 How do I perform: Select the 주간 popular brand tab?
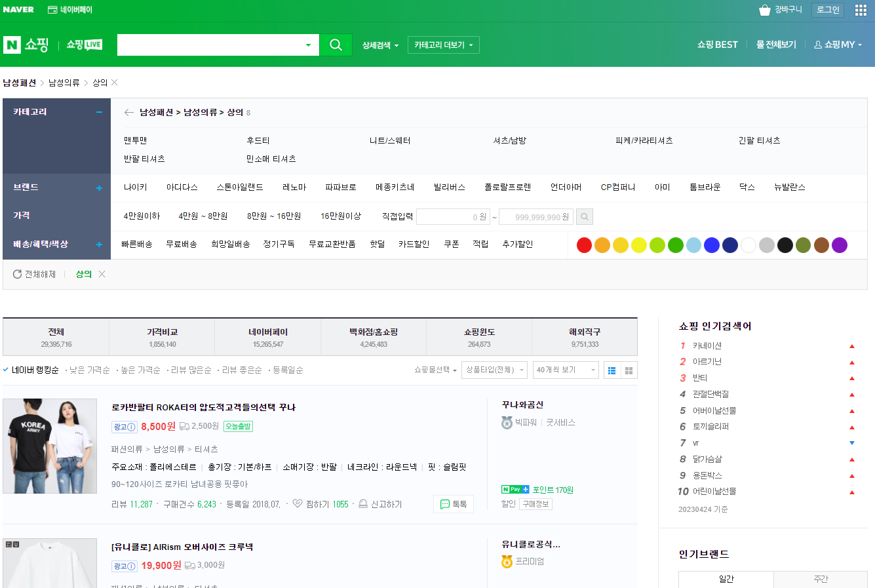point(821,579)
